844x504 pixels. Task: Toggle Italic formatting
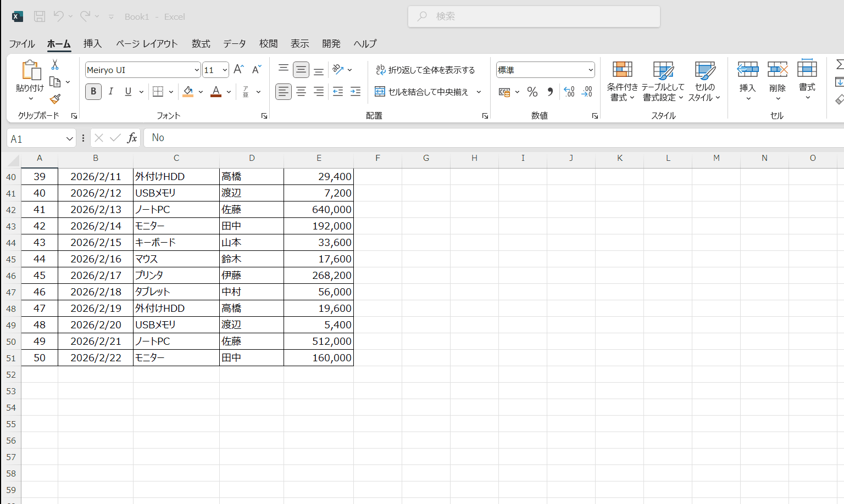(x=111, y=92)
